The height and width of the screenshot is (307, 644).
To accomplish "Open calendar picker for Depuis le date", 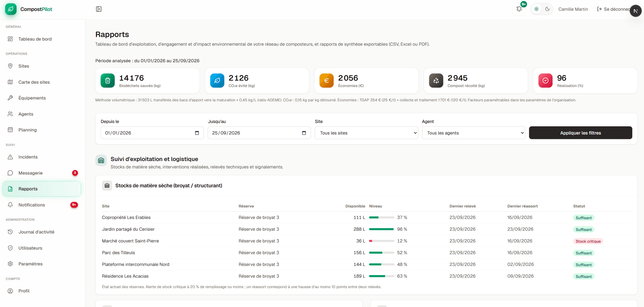I will point(197,133).
